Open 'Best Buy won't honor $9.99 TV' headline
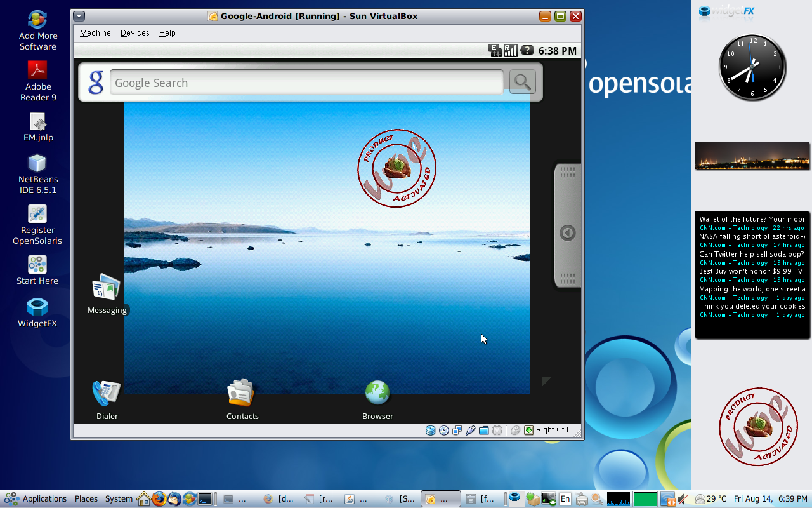 pyautogui.click(x=752, y=271)
